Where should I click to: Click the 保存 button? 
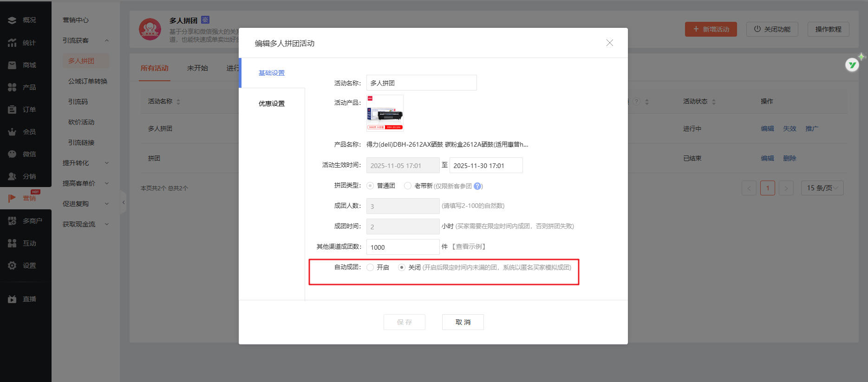[x=405, y=322]
